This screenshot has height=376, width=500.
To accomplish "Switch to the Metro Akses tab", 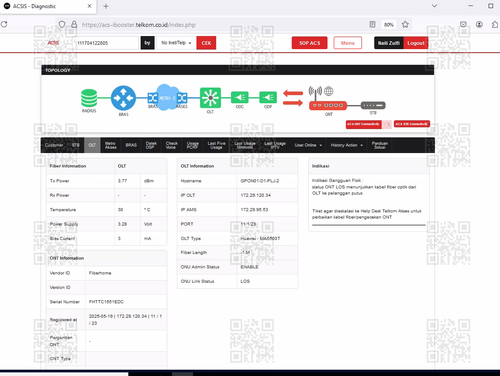I will 111,145.
